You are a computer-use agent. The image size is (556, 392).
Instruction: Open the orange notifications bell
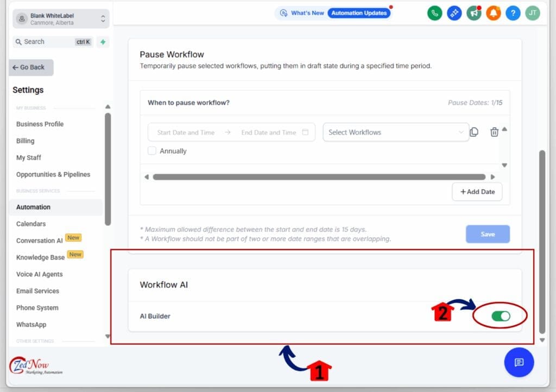[493, 13]
